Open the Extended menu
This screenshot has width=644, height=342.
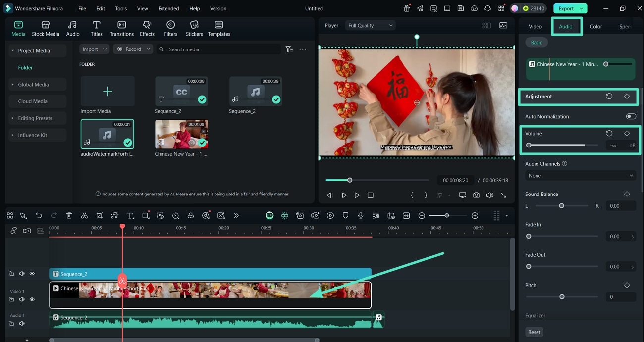168,8
